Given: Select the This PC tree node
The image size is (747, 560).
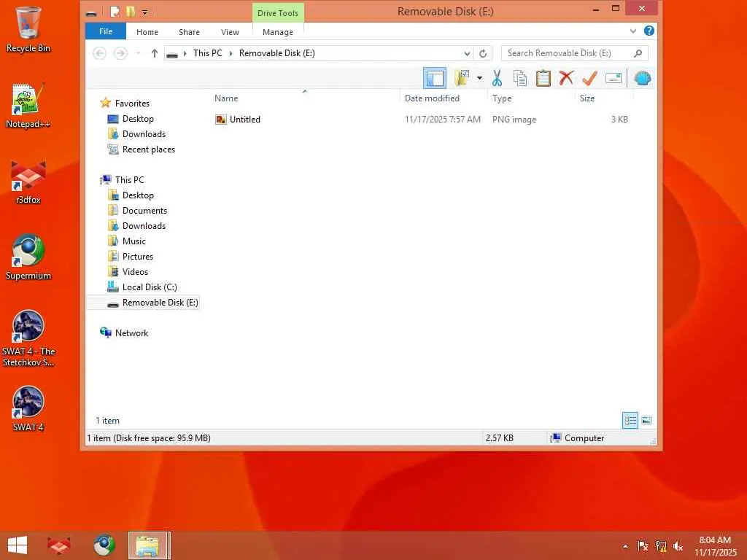Looking at the screenshot, I should 129,179.
